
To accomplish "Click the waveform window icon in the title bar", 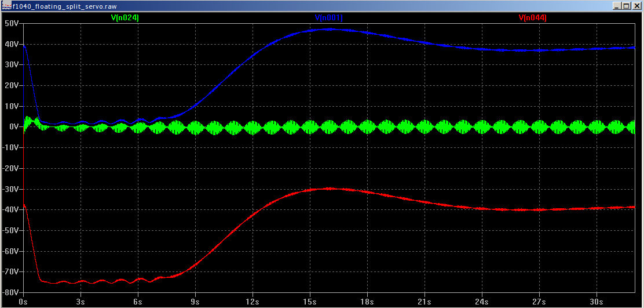I will (x=6, y=6).
